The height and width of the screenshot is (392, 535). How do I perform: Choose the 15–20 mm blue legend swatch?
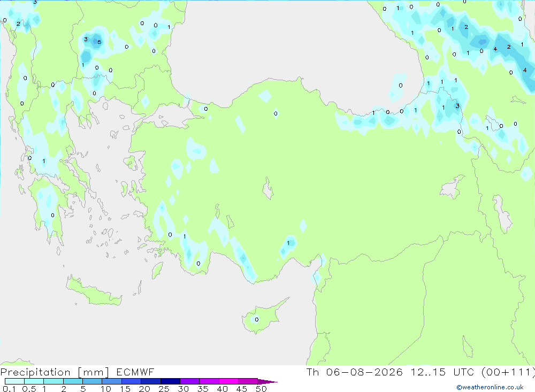[132, 381]
